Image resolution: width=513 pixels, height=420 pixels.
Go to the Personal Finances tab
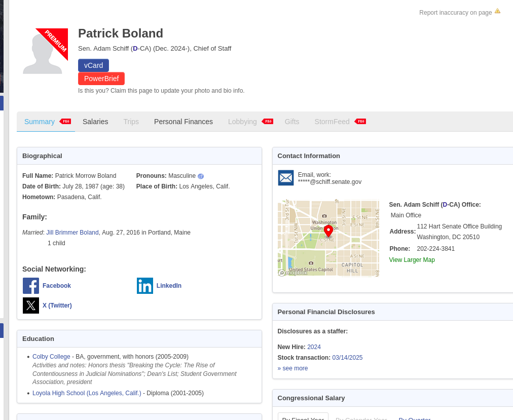point(184,122)
